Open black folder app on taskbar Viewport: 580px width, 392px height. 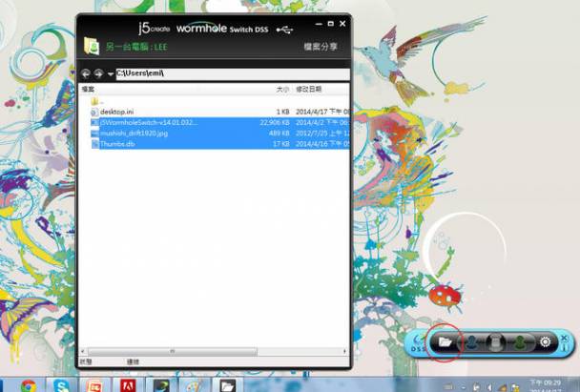point(227,385)
